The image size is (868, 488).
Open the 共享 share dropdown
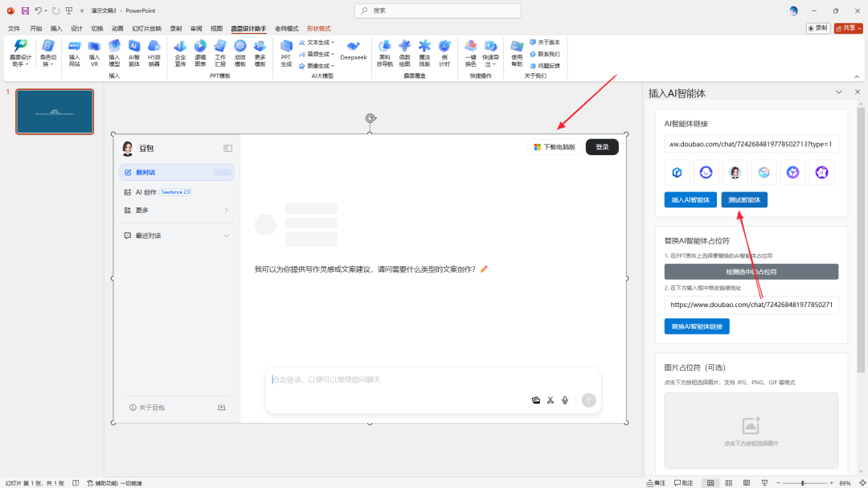click(848, 27)
